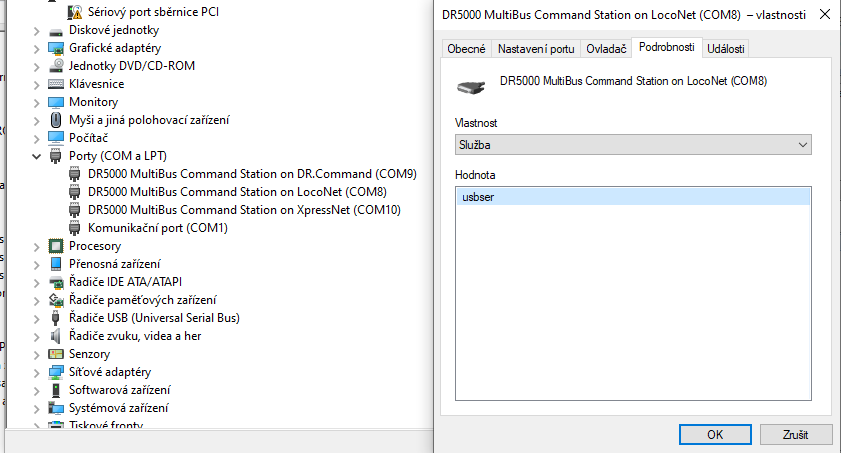The height and width of the screenshot is (453, 841).
Task: Expand the Řadiče USB node
Action: (38, 318)
